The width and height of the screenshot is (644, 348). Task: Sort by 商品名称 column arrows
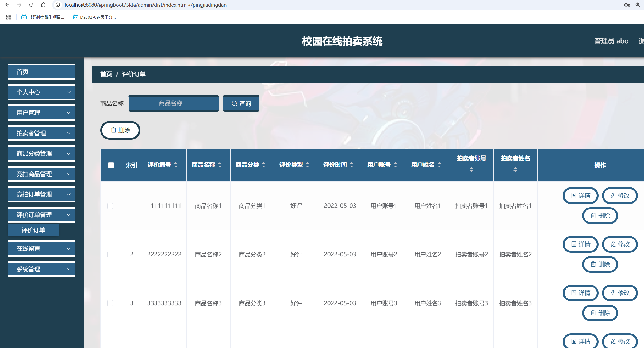(x=220, y=165)
